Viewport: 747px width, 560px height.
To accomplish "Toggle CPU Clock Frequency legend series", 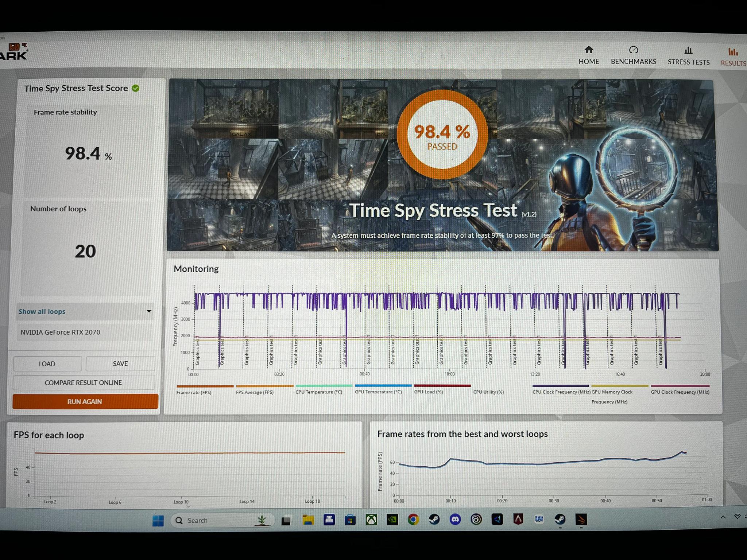I will tap(561, 389).
